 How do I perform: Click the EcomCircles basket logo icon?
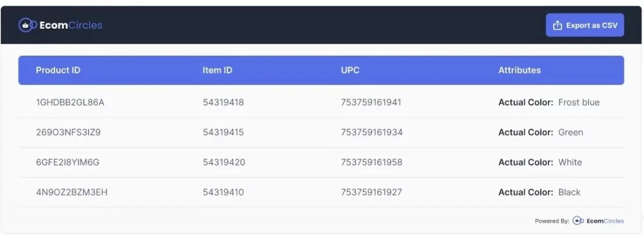pos(28,26)
